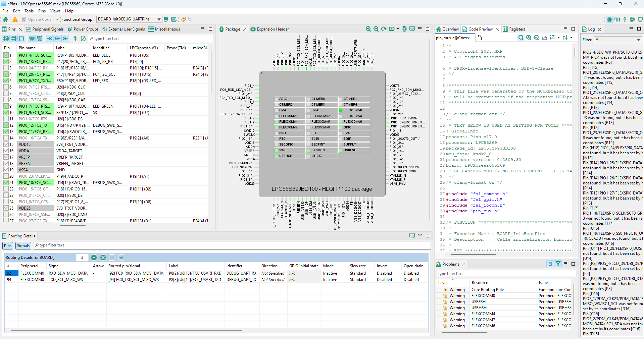Uncheck pin 21 PIO0_10/FC6_SC checkbox
This screenshot has height=339, width=644.
point(6,183)
